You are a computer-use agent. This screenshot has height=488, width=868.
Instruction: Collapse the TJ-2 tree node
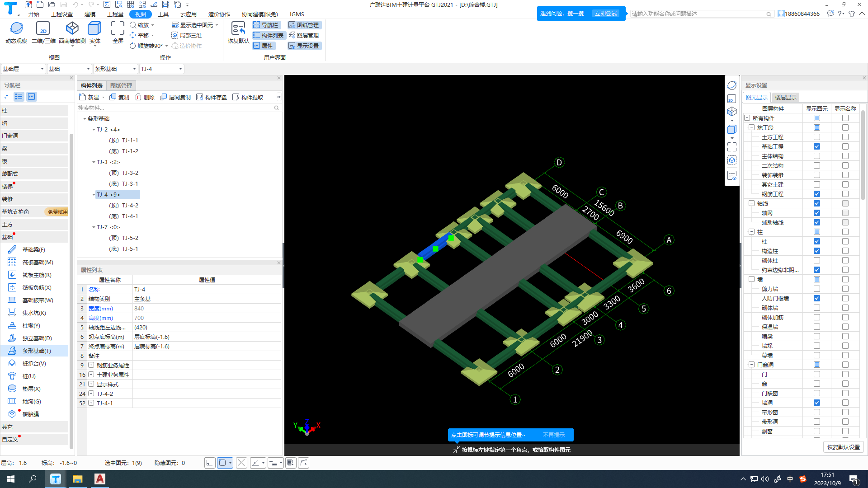tap(94, 130)
